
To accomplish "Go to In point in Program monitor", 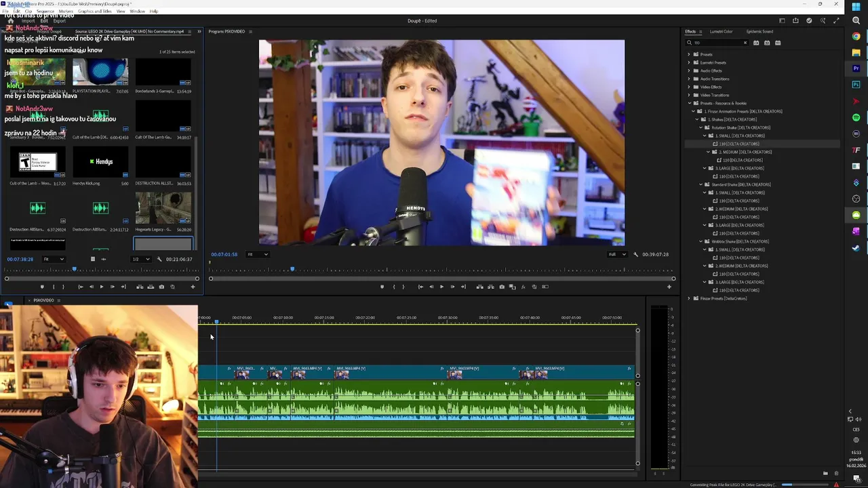I will click(420, 287).
